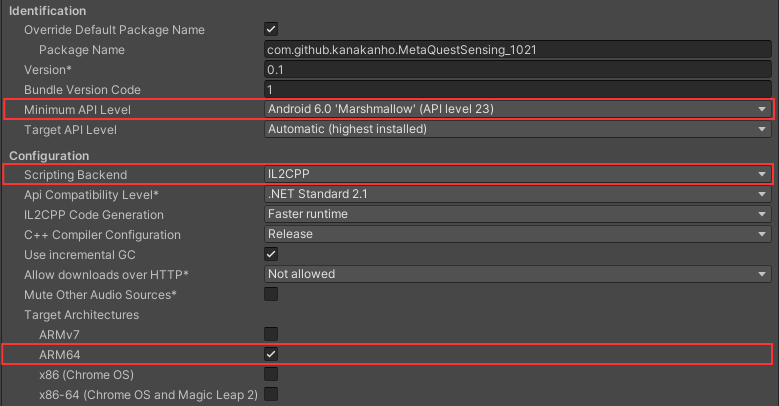
Task: Uncheck the ARM64 architecture checkbox
Action: [x=271, y=354]
